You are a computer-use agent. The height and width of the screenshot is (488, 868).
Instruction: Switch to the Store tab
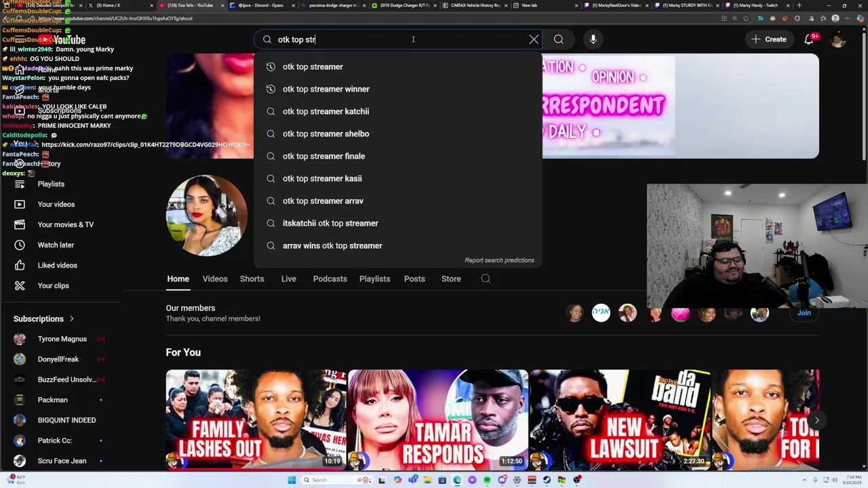(451, 279)
